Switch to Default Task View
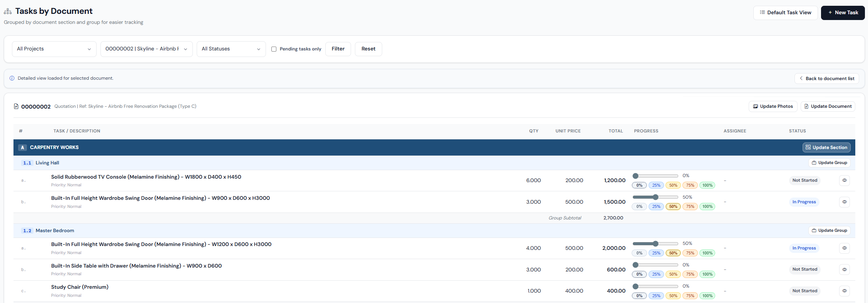The image size is (868, 303). 785,13
